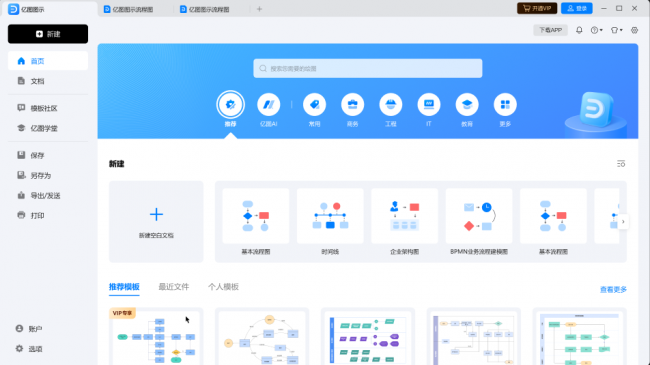Viewport: 650px width, 365px height.
Task: Open the 亿图AI category icon
Action: (269, 105)
